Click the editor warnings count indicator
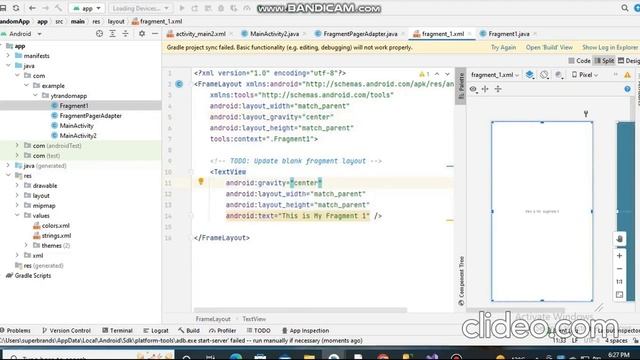 coord(424,74)
